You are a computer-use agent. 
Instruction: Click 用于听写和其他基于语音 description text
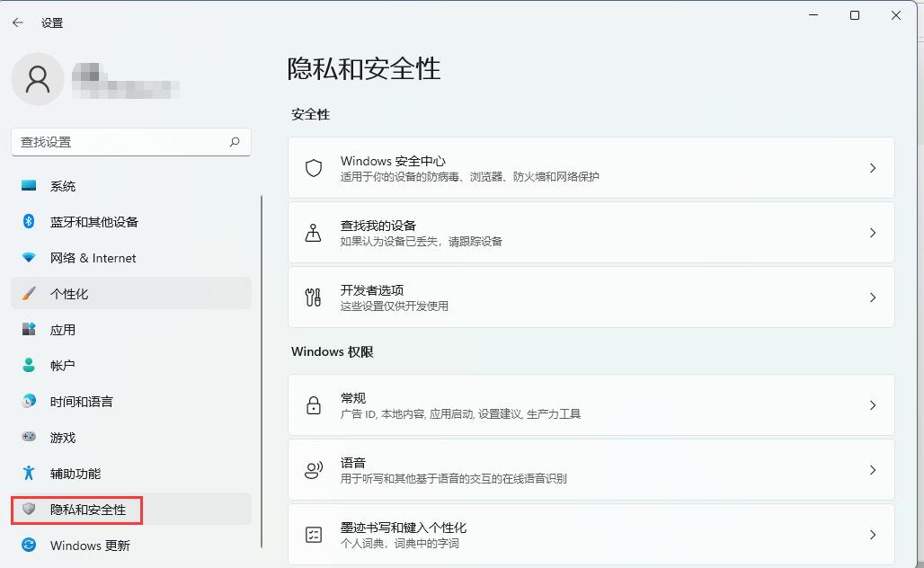[453, 479]
